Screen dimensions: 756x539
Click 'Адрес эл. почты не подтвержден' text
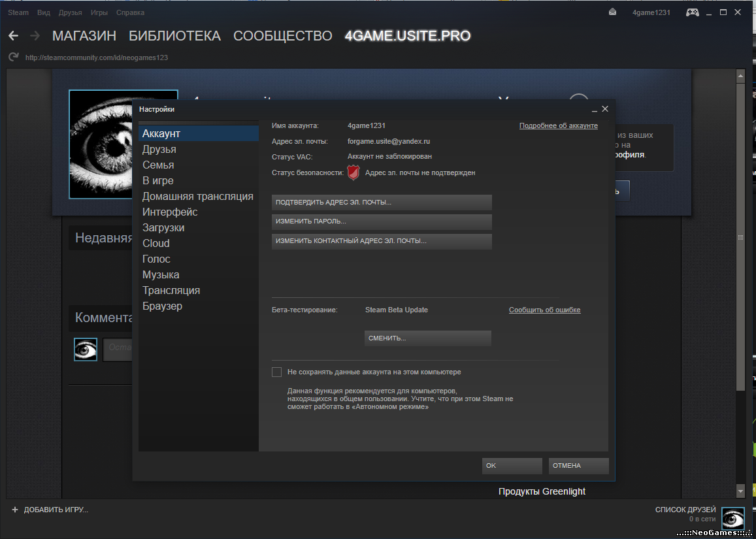(x=420, y=172)
